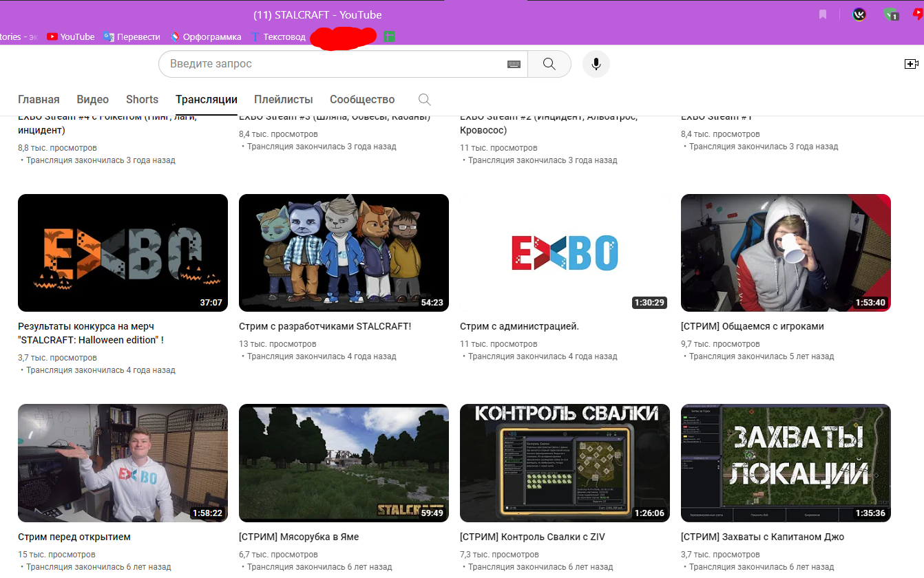This screenshot has height=578, width=924.
Task: Open the YouTube bookmark in bookmarks bar
Action: 70,36
